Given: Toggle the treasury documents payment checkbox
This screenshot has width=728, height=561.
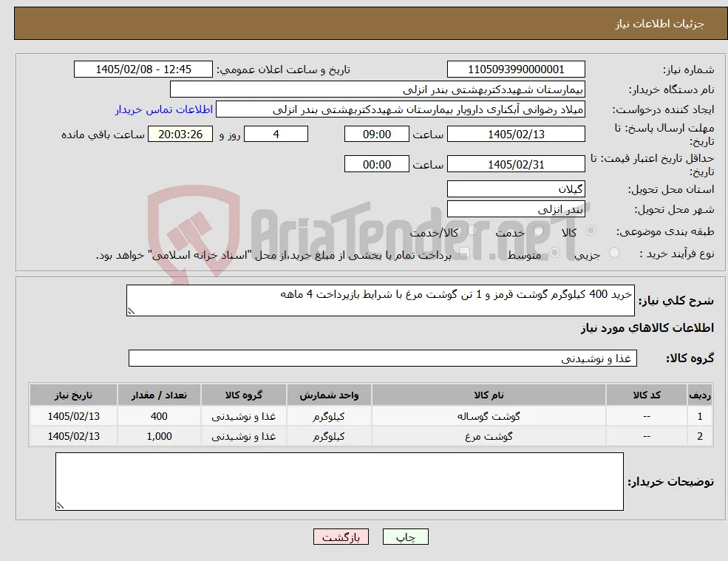Looking at the screenshot, I should coord(464,253).
